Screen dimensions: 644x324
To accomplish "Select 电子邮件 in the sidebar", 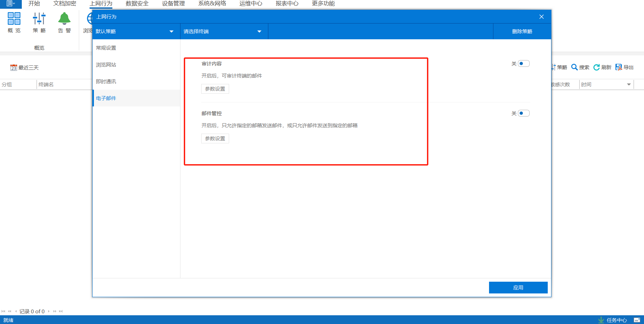I will pos(136,98).
